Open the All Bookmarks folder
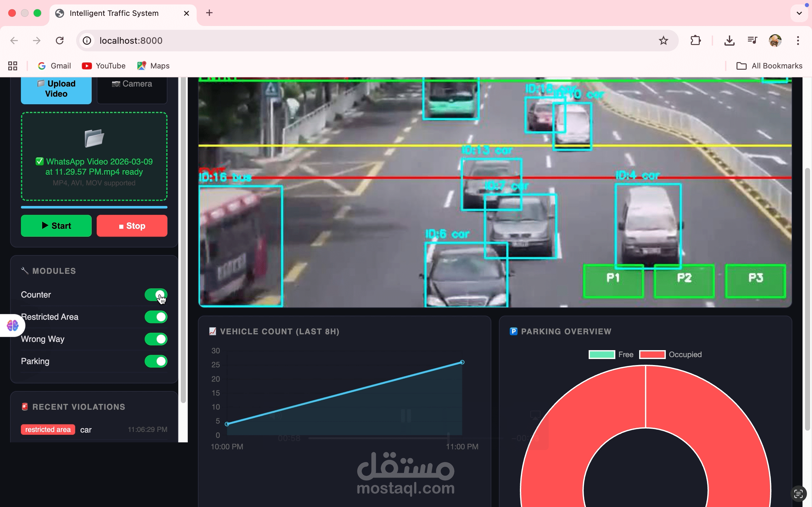812x507 pixels. click(x=769, y=66)
